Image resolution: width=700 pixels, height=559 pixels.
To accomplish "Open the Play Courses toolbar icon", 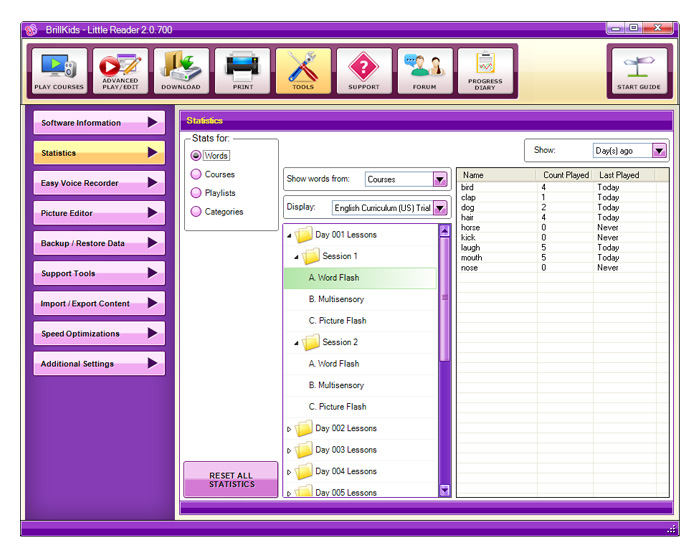I will 59,71.
